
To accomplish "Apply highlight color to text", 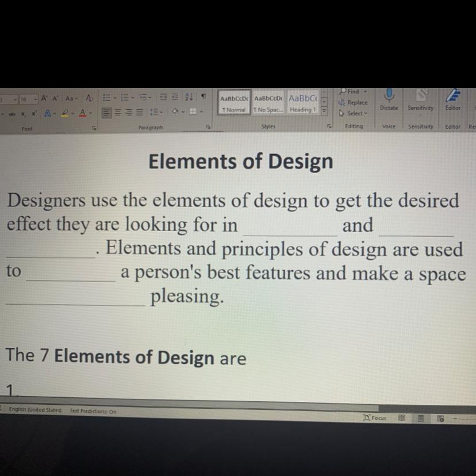I will click(x=64, y=113).
